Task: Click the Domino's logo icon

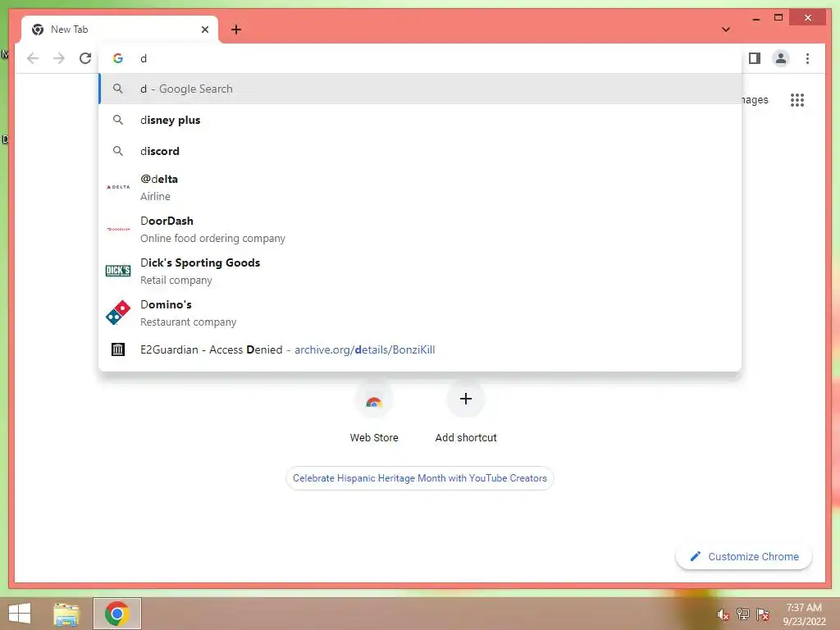Action: tap(118, 313)
